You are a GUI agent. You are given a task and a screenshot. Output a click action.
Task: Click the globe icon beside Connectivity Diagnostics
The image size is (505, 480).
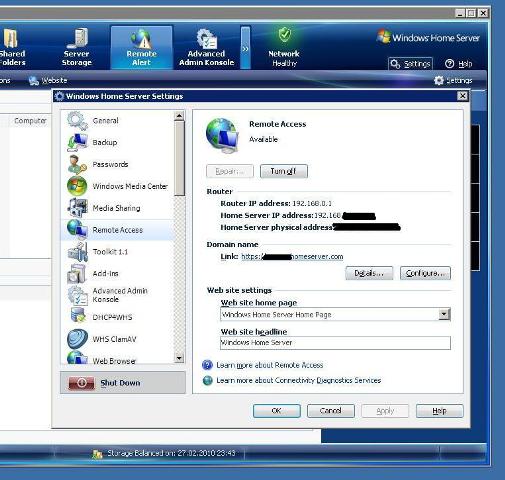(207, 380)
